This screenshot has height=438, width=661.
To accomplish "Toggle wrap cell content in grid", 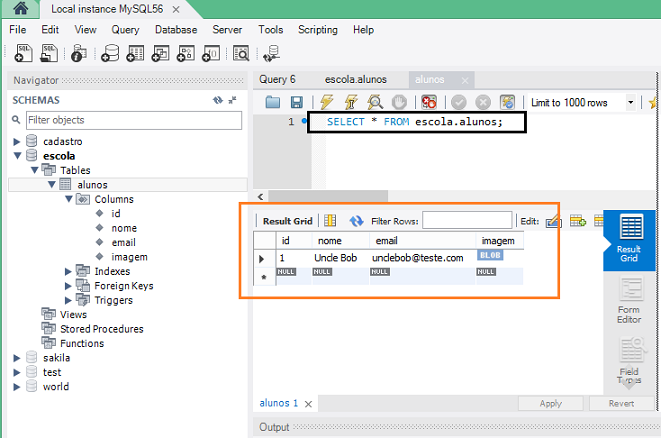I will pos(330,220).
